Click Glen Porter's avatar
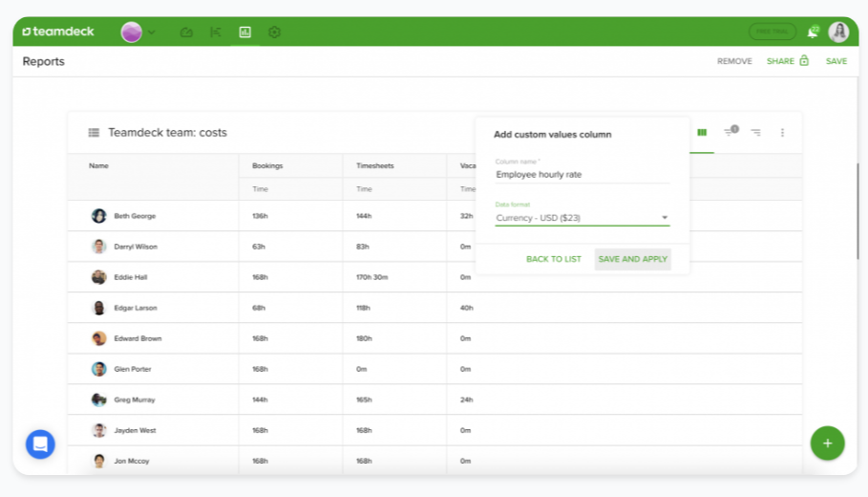 click(x=99, y=369)
